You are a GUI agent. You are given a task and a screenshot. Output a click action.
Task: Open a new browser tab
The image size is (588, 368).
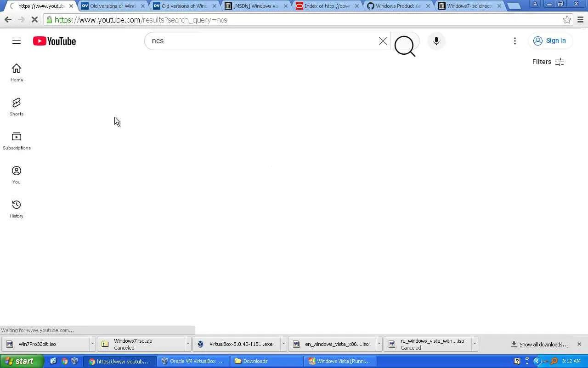(x=514, y=6)
